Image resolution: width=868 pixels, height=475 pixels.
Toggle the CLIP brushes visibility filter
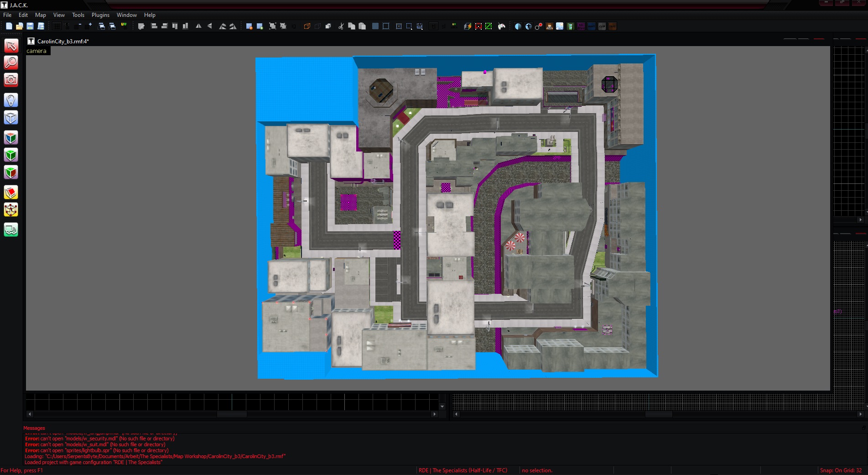(x=602, y=26)
